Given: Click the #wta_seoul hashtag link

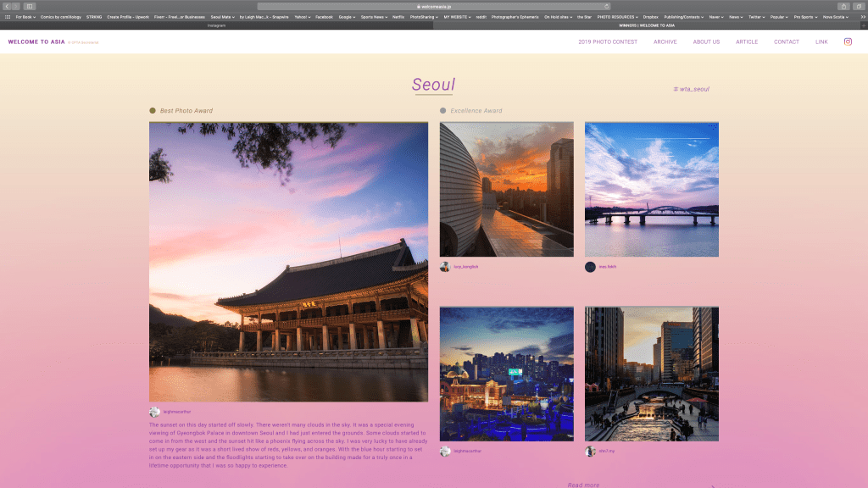Looking at the screenshot, I should (691, 89).
